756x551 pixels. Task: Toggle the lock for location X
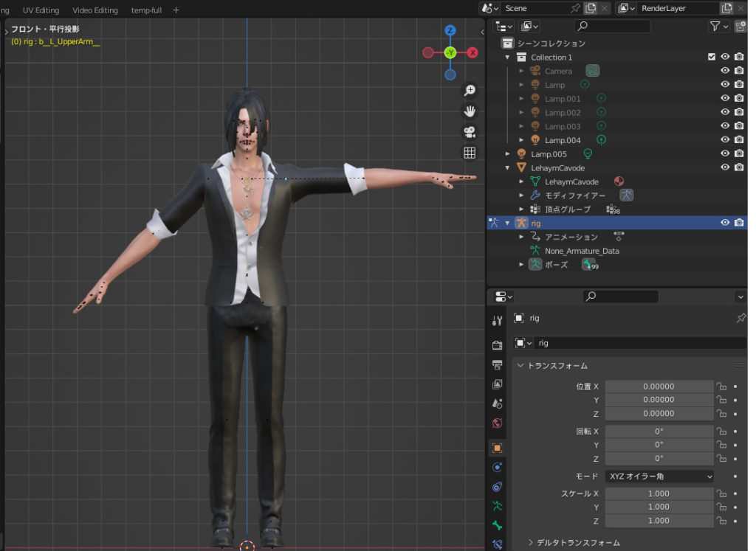coord(722,387)
